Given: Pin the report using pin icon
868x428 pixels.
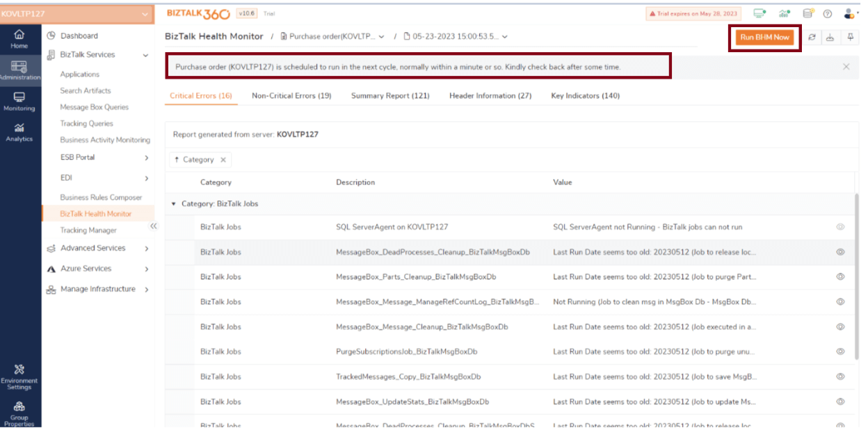Looking at the screenshot, I should point(851,38).
